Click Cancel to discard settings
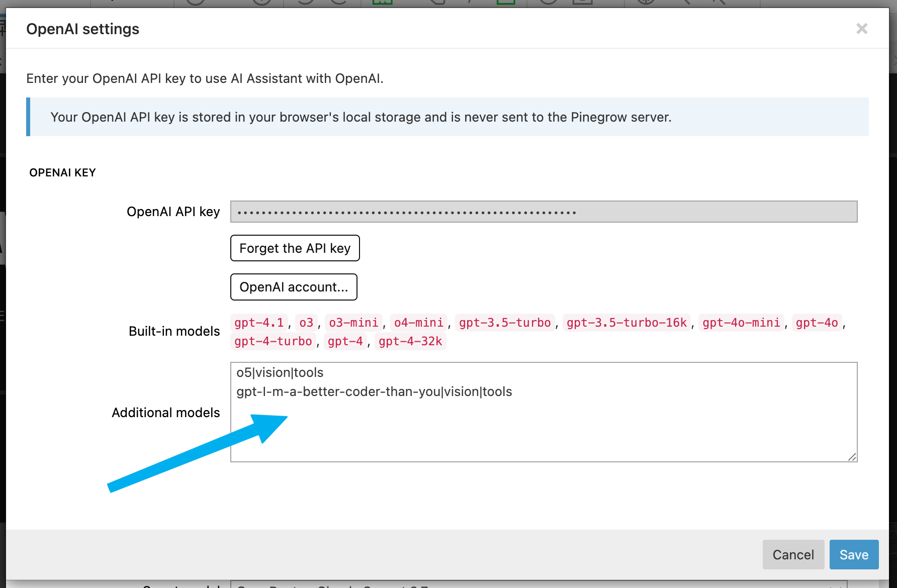 point(793,555)
